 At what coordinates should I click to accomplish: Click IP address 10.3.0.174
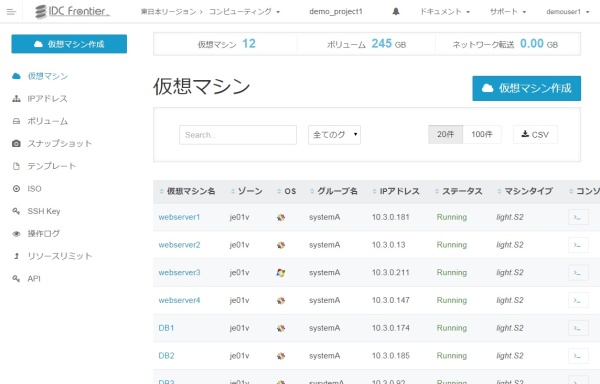pyautogui.click(x=390, y=328)
